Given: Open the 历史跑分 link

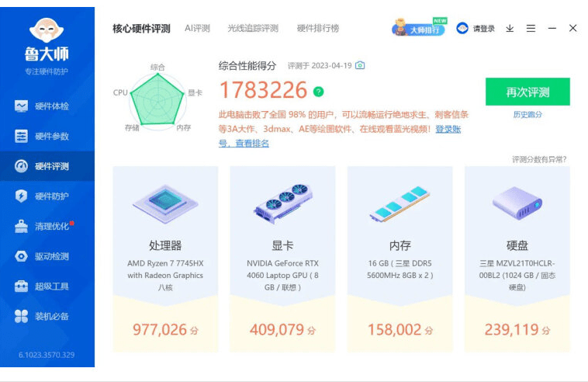Looking at the screenshot, I should [527, 114].
